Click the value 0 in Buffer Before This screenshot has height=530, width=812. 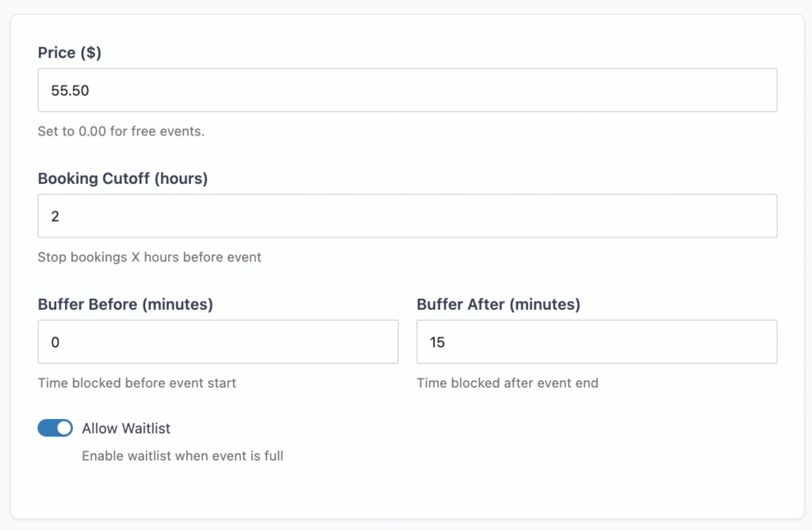pos(56,342)
